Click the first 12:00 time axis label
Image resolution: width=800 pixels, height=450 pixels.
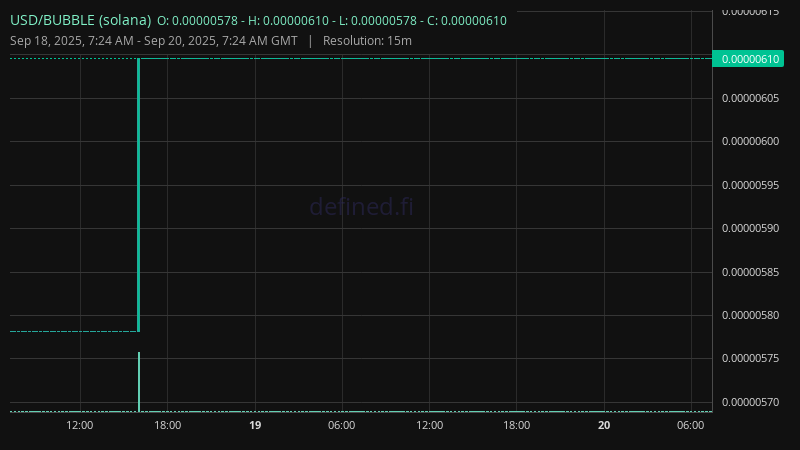(80, 426)
